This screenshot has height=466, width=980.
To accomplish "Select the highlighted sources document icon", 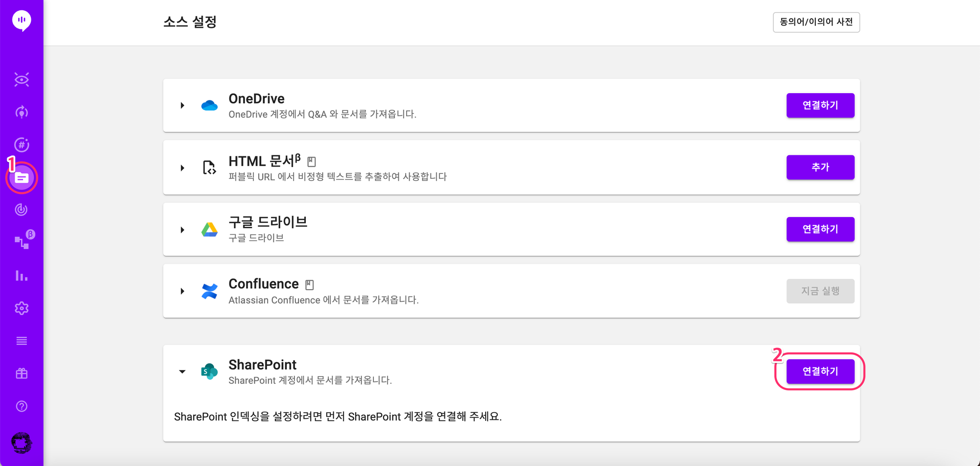I will (22, 177).
